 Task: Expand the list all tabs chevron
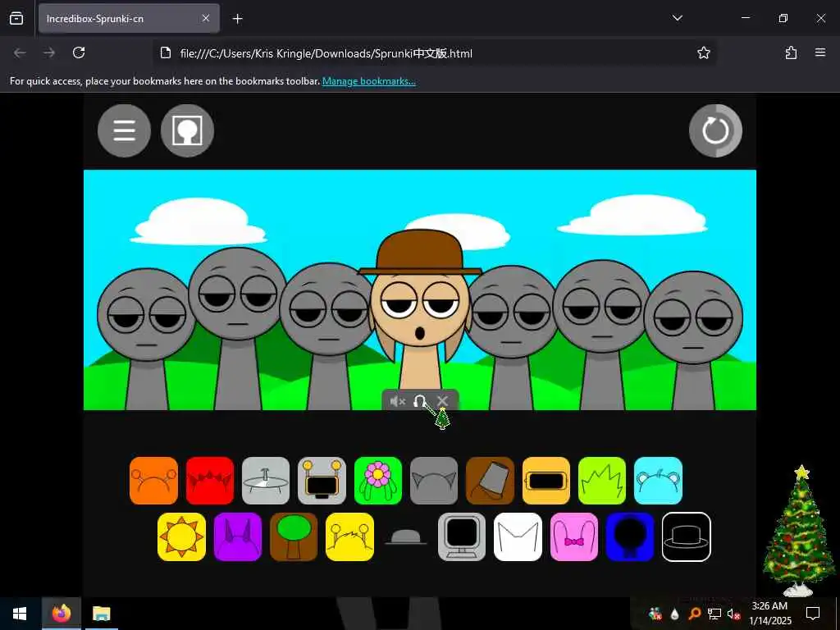click(677, 18)
